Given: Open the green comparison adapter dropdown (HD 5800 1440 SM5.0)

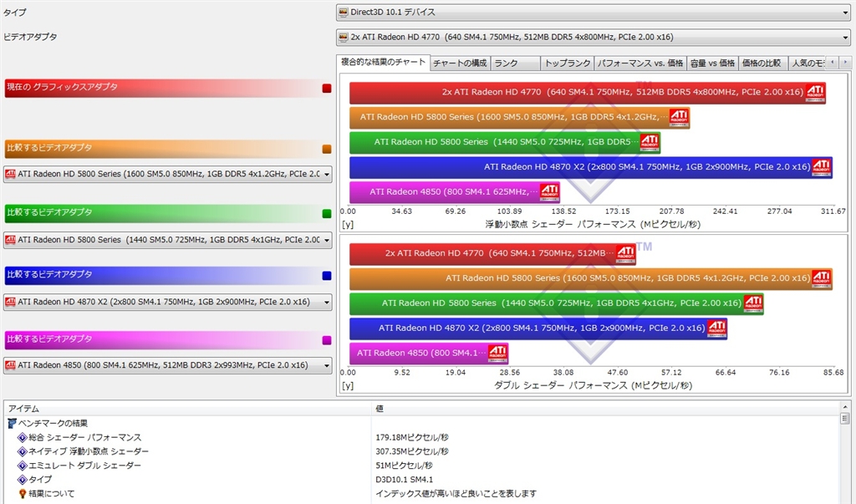Looking at the screenshot, I should pyautogui.click(x=167, y=240).
